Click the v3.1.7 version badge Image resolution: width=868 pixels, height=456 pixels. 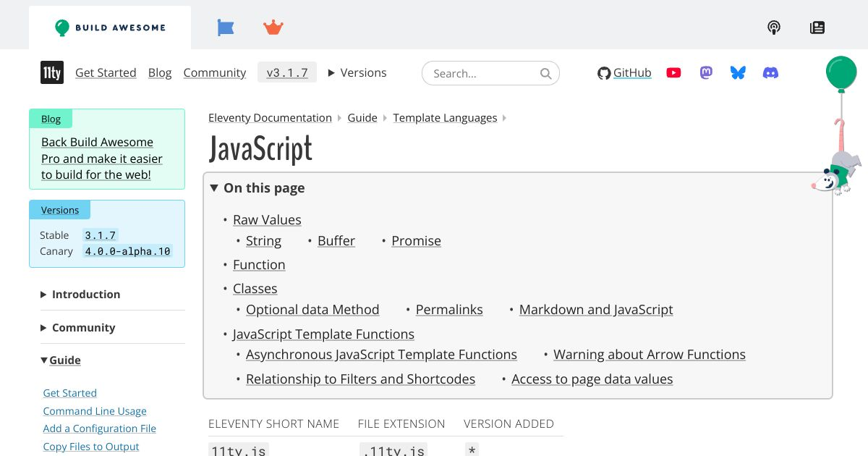[287, 72]
